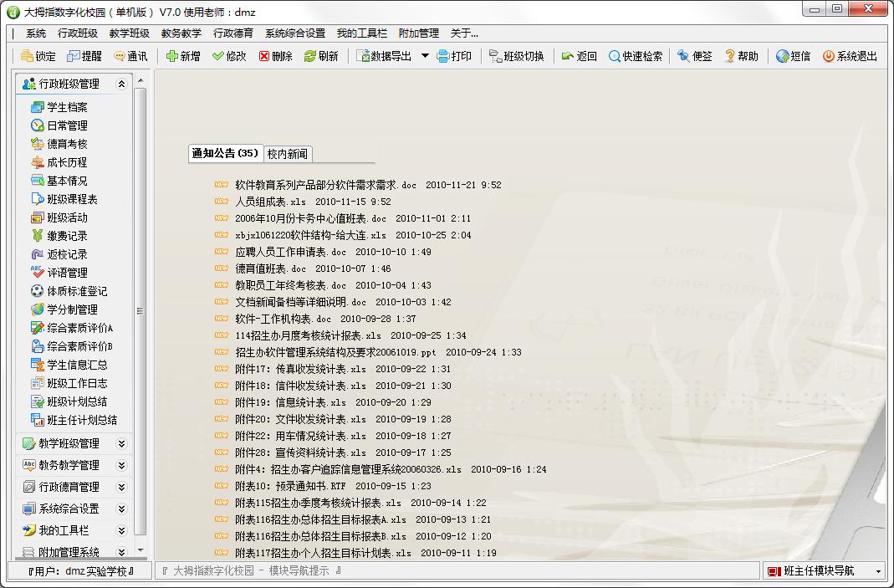Open 返校记录 in the sidebar
894x588 pixels.
59,254
